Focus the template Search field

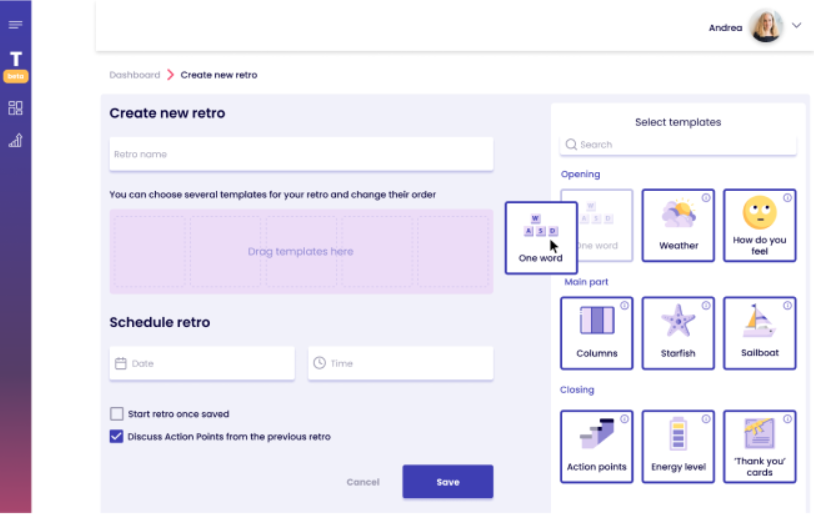(x=678, y=144)
